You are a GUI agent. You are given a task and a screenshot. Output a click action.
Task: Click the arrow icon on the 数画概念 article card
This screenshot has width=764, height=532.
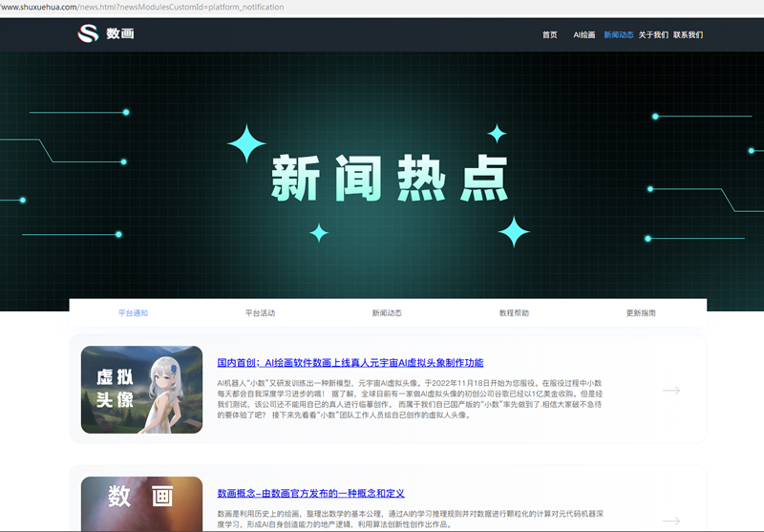(x=671, y=521)
